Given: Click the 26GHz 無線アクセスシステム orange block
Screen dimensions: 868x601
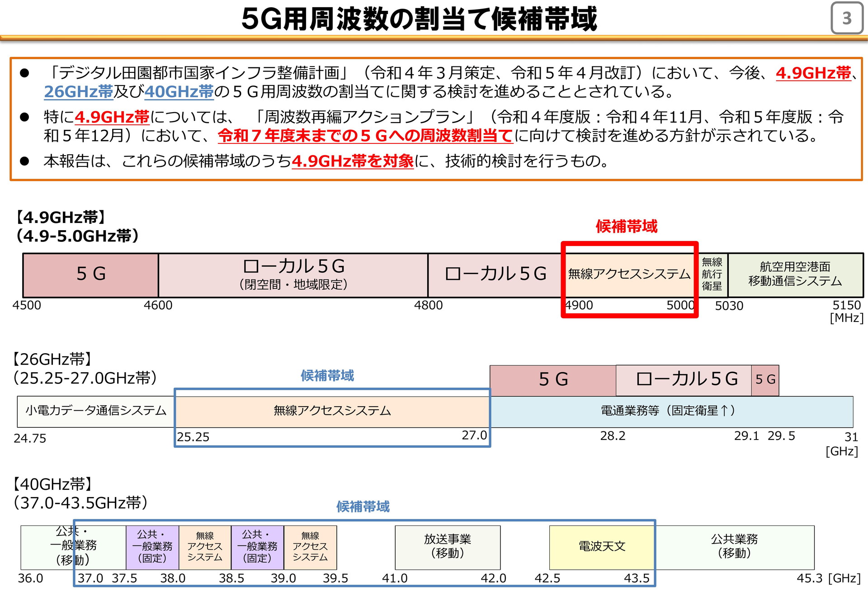Looking at the screenshot, I should (332, 411).
